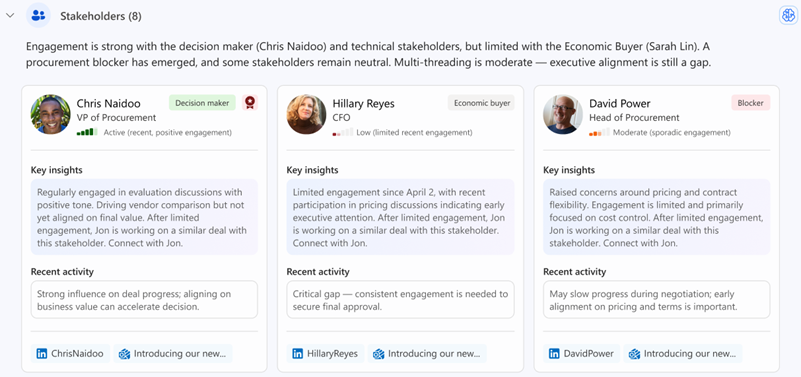The width and height of the screenshot is (801, 377).
Task: Click LinkedIn icon on Chris Naidoo's card
Action: tap(42, 354)
